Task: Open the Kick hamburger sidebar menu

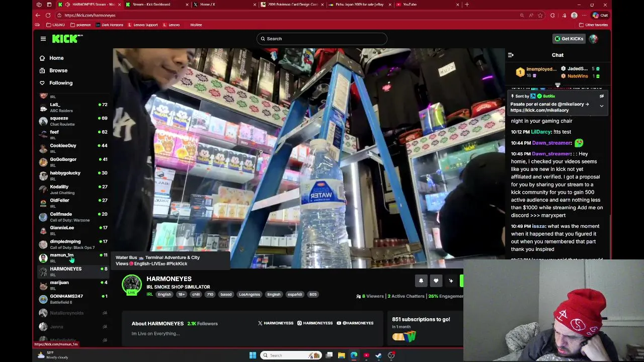Action: click(43, 39)
